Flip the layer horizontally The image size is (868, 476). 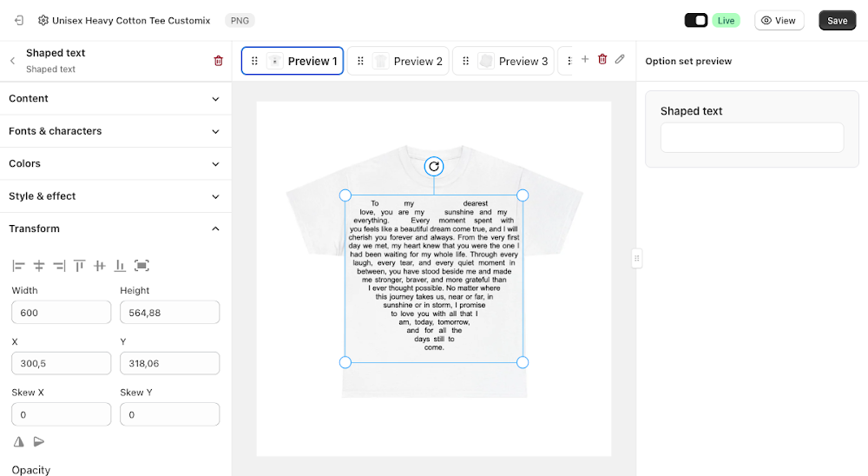[19, 441]
